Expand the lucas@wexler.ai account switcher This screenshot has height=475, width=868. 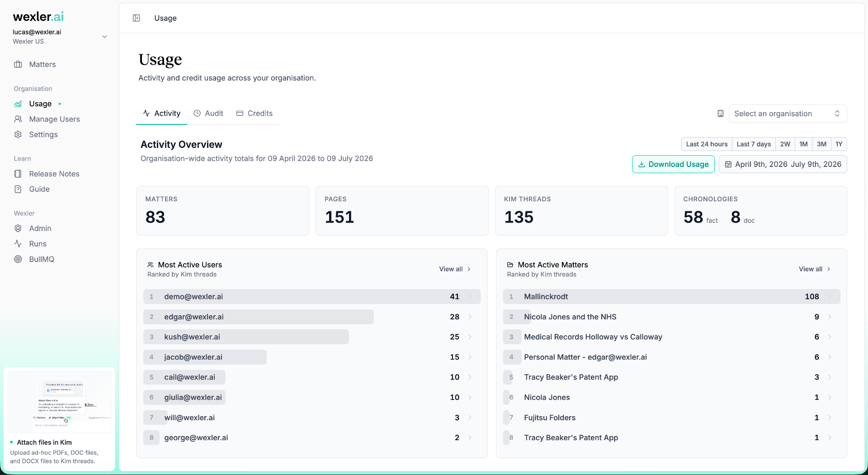(60, 37)
